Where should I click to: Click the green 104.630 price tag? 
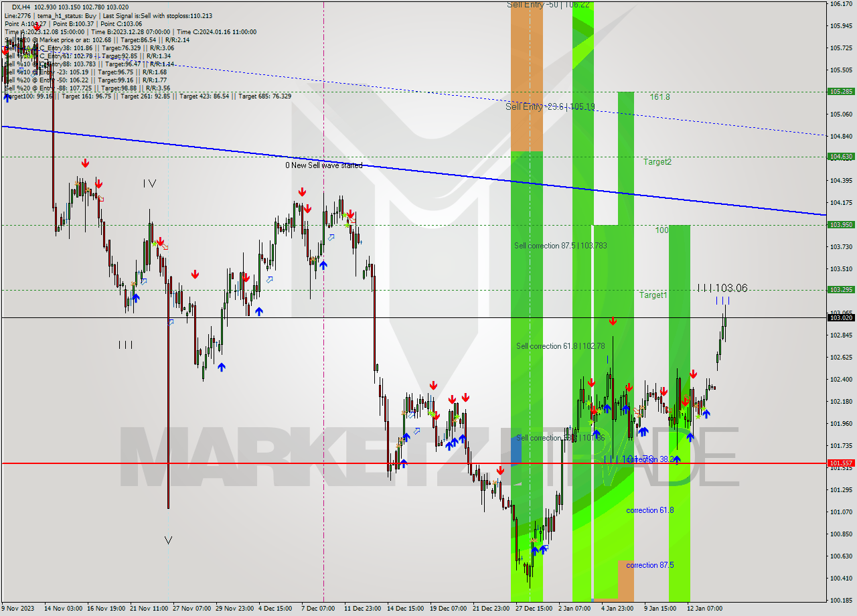point(841,157)
